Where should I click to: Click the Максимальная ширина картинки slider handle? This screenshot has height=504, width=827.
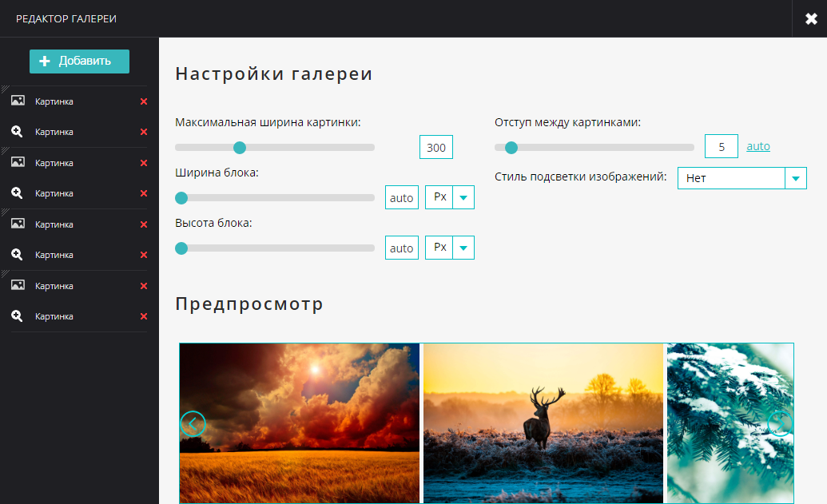[x=240, y=147]
